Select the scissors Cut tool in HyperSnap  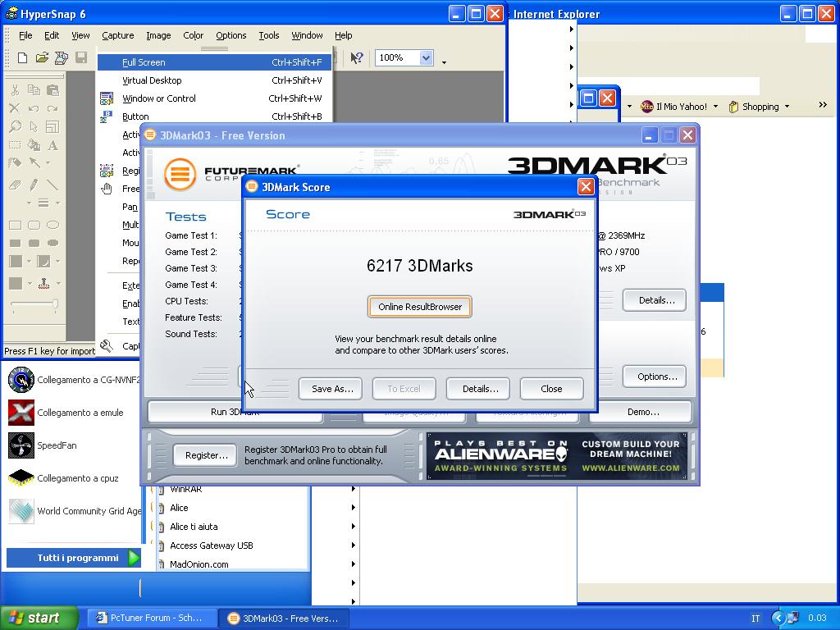pyautogui.click(x=15, y=90)
